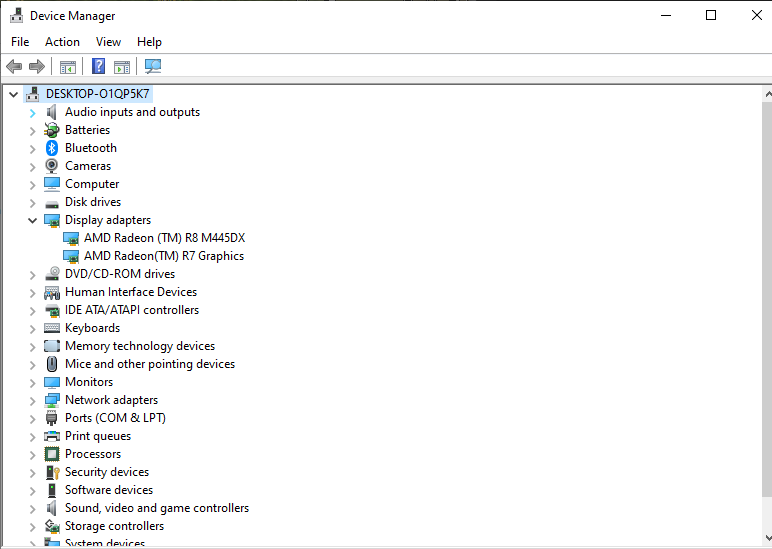Click the Cameras webcam icon

coord(52,166)
